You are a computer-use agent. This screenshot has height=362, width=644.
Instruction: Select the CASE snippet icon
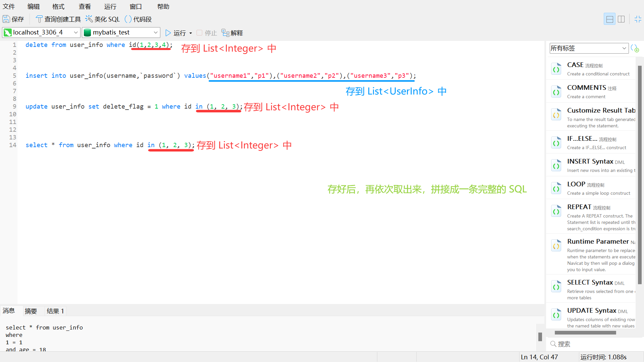(556, 69)
